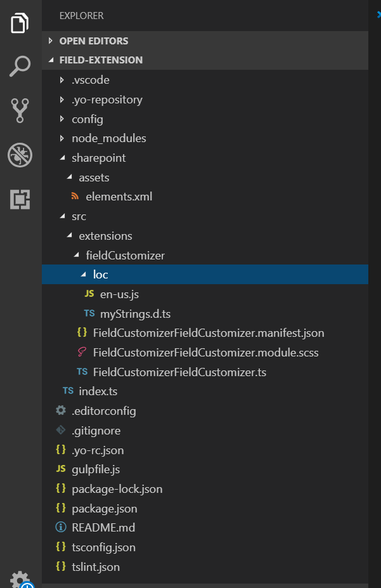The height and width of the screenshot is (588, 381).
Task: Click the TS icon beside index.ts
Action: [x=68, y=391]
